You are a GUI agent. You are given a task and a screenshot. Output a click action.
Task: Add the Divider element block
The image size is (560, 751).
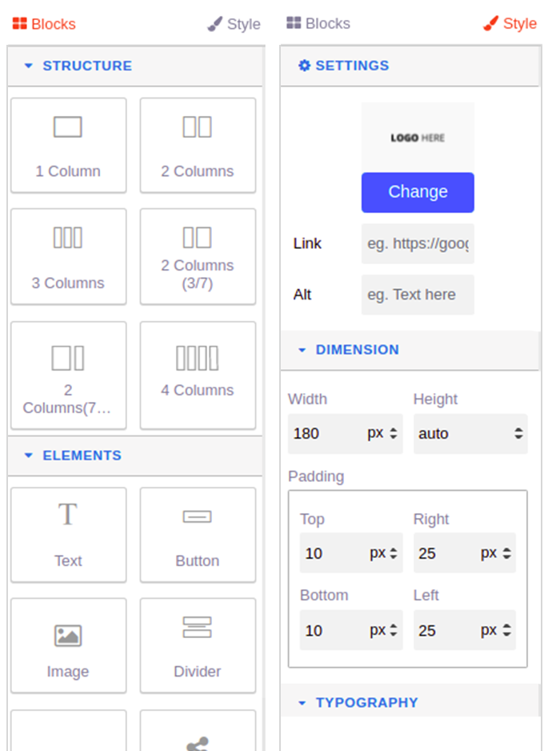[198, 645]
